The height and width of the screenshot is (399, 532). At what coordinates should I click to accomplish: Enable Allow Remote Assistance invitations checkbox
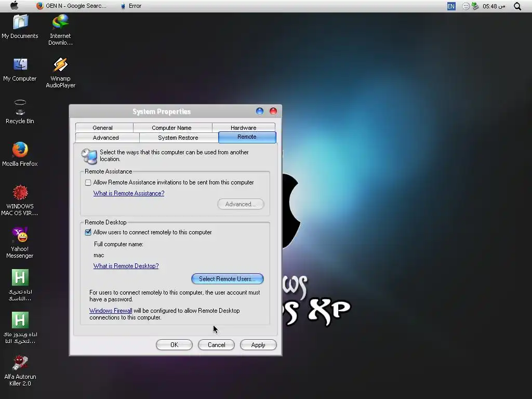click(88, 182)
